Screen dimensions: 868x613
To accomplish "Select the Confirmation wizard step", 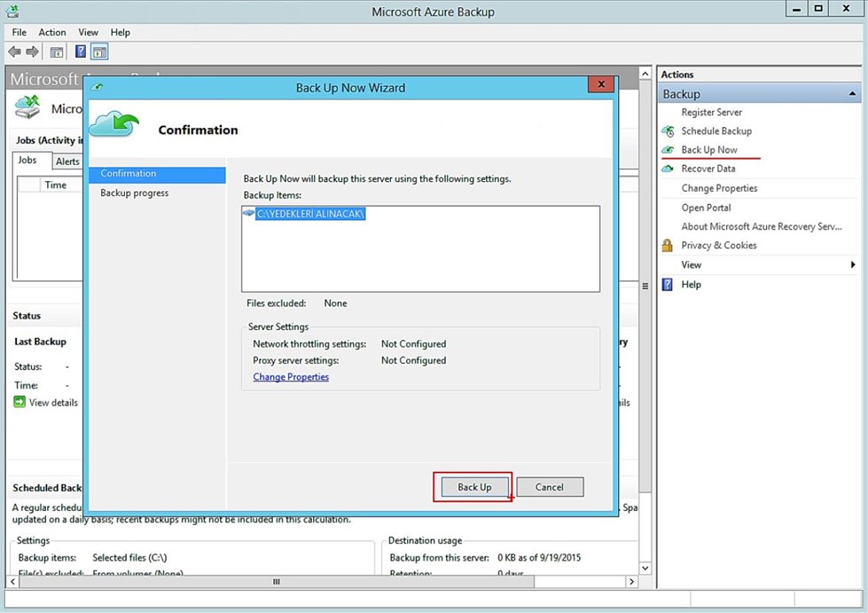I will point(157,174).
